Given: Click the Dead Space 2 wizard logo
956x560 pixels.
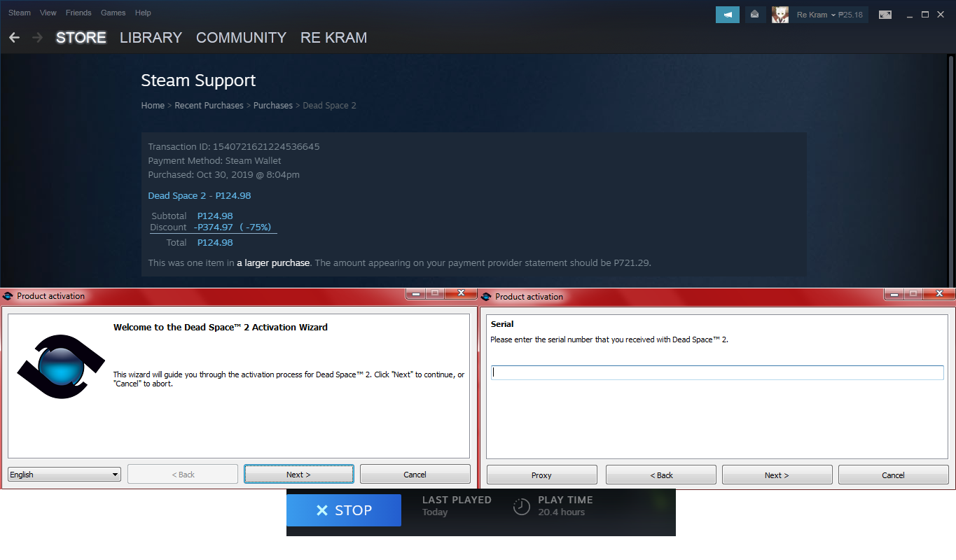Looking at the screenshot, I should (x=62, y=367).
